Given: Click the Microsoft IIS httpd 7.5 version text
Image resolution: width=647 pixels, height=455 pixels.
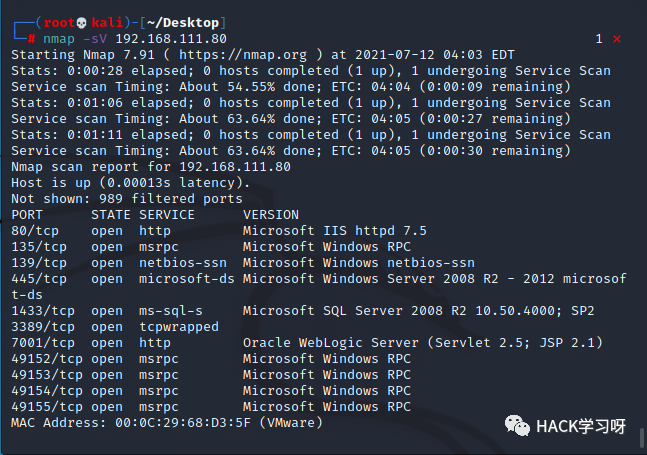Looking at the screenshot, I should click(x=335, y=231).
